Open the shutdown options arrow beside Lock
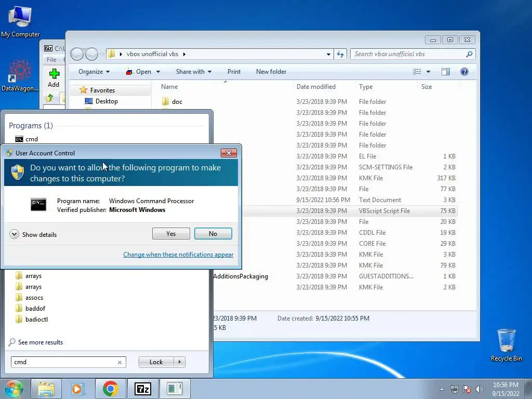Image resolution: width=532 pixels, height=399 pixels. click(x=179, y=362)
